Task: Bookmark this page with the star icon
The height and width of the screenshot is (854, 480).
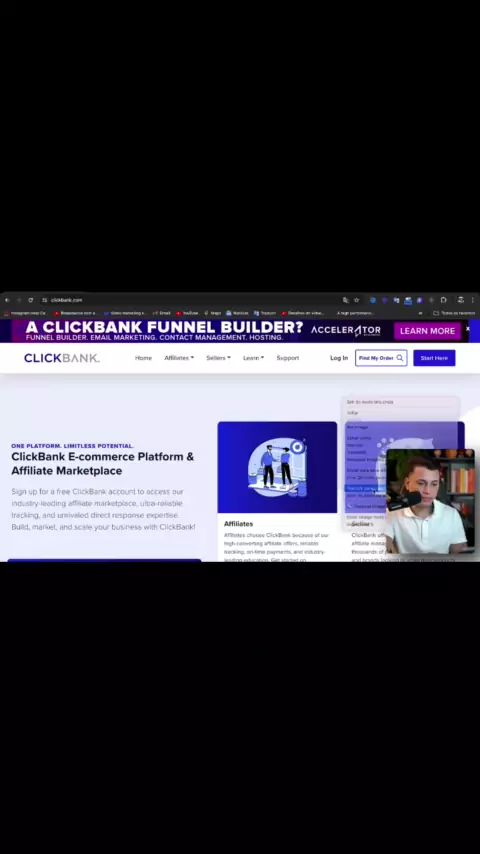Action: 356,300
